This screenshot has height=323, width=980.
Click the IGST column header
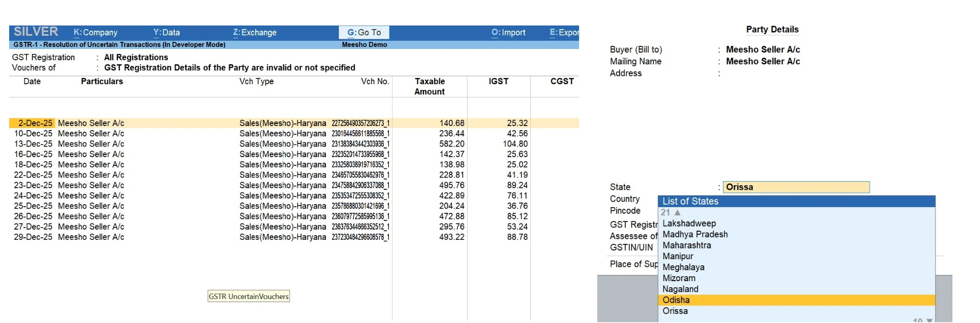pyautogui.click(x=498, y=81)
